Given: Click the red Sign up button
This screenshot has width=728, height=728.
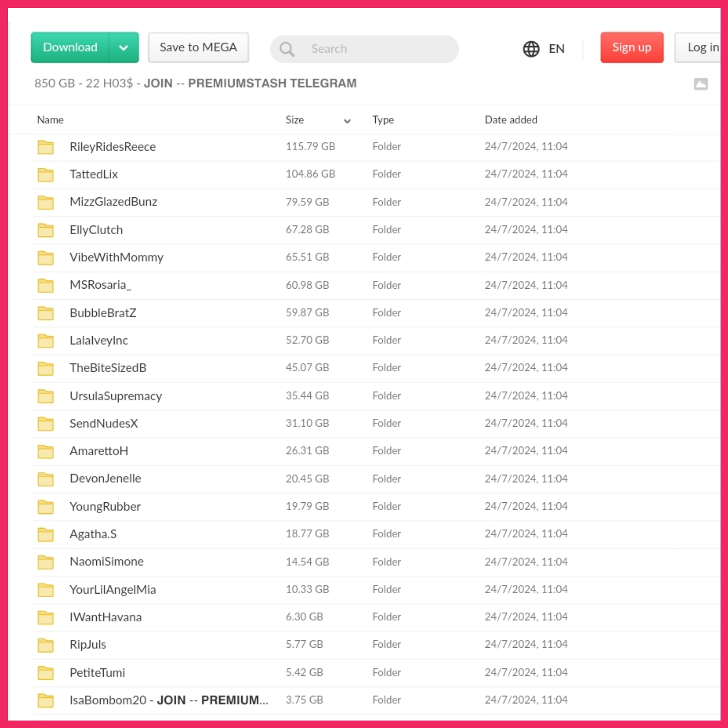Looking at the screenshot, I should 632,48.
